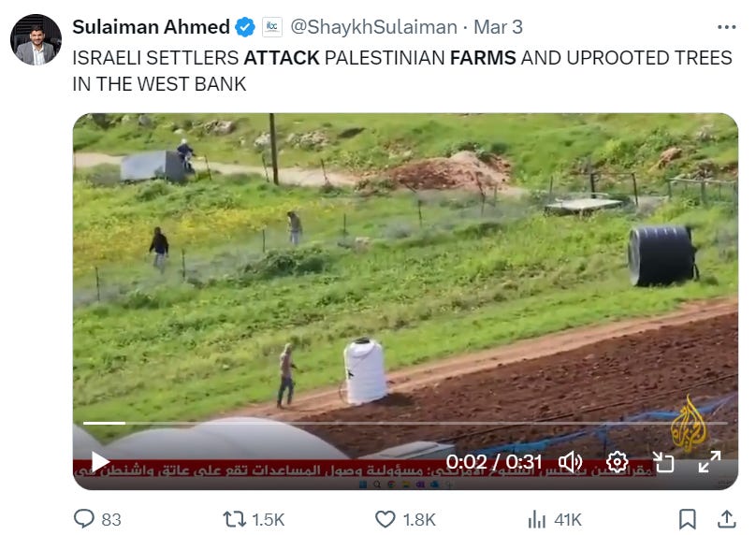Open the reply comments icon

pos(84,519)
